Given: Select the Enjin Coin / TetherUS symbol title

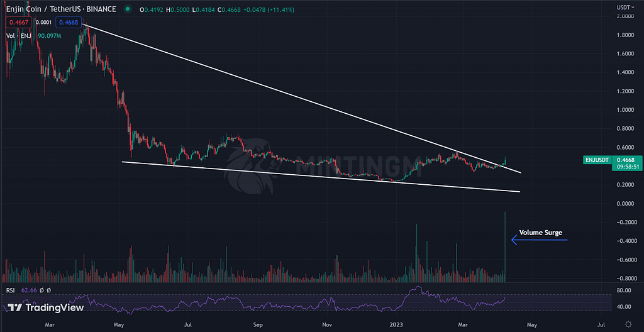Looking at the screenshot, I should [x=60, y=9].
